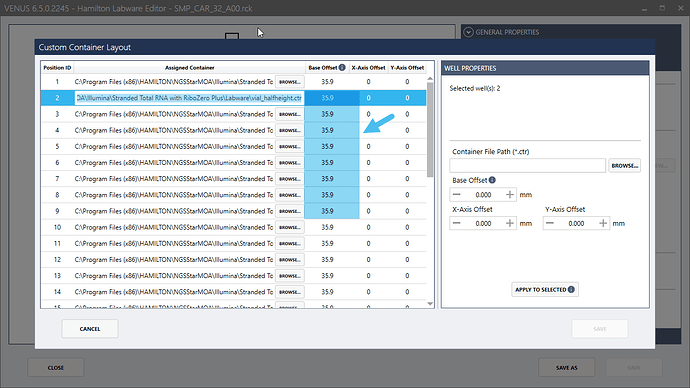Click the X-Axis Offset column header
Viewport: 690px width, 388px height.
tap(368, 68)
